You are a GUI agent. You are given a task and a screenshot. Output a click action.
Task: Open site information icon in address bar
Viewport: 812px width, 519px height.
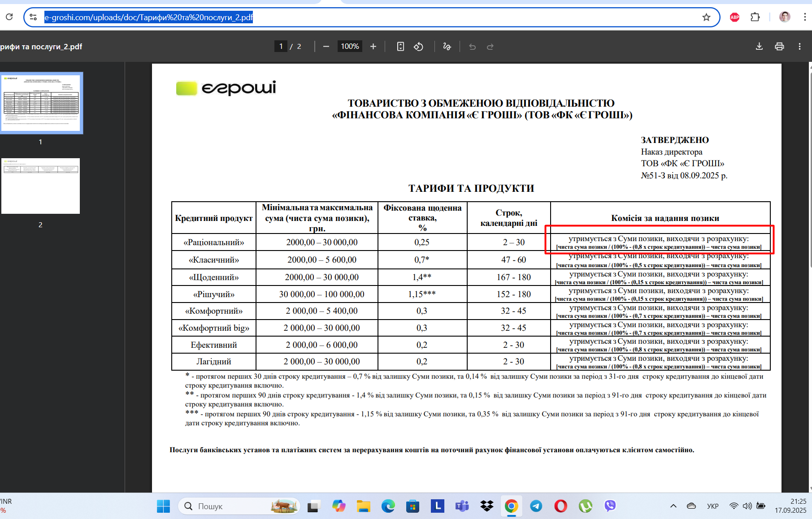pyautogui.click(x=33, y=17)
